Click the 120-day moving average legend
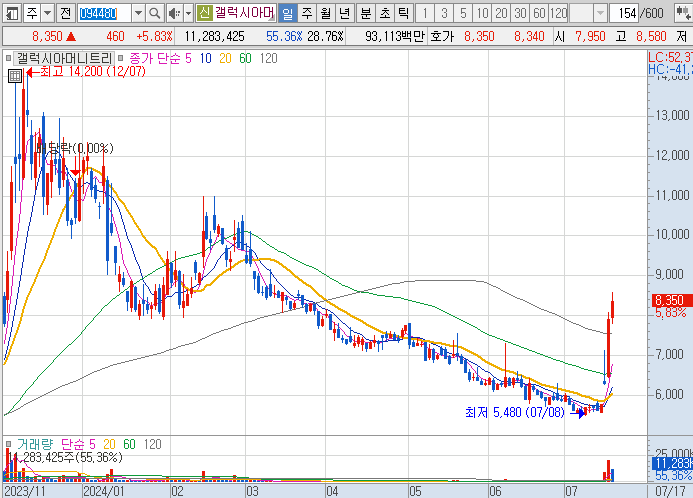The image size is (693, 498). click(x=269, y=58)
